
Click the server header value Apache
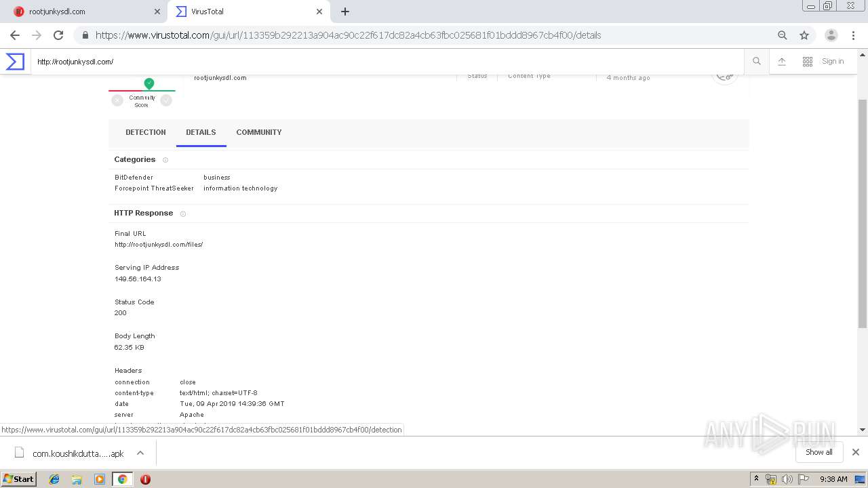coord(192,415)
